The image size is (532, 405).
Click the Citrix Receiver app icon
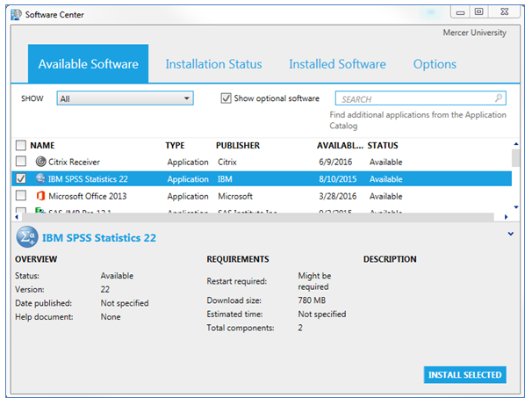coord(40,162)
